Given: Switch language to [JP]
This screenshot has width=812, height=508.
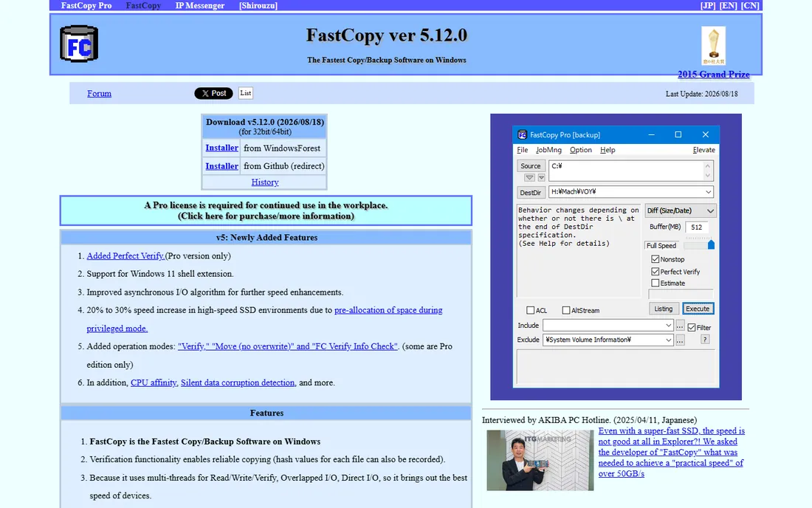Looking at the screenshot, I should (708, 6).
